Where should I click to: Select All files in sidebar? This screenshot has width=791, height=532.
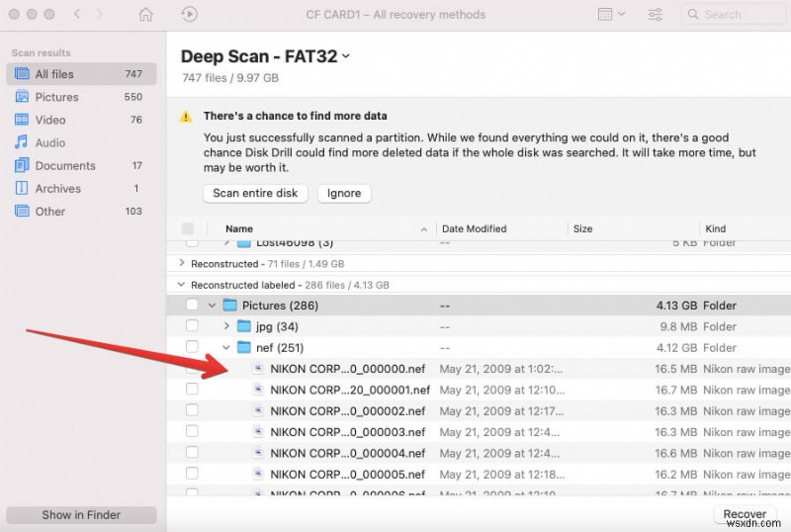point(81,74)
